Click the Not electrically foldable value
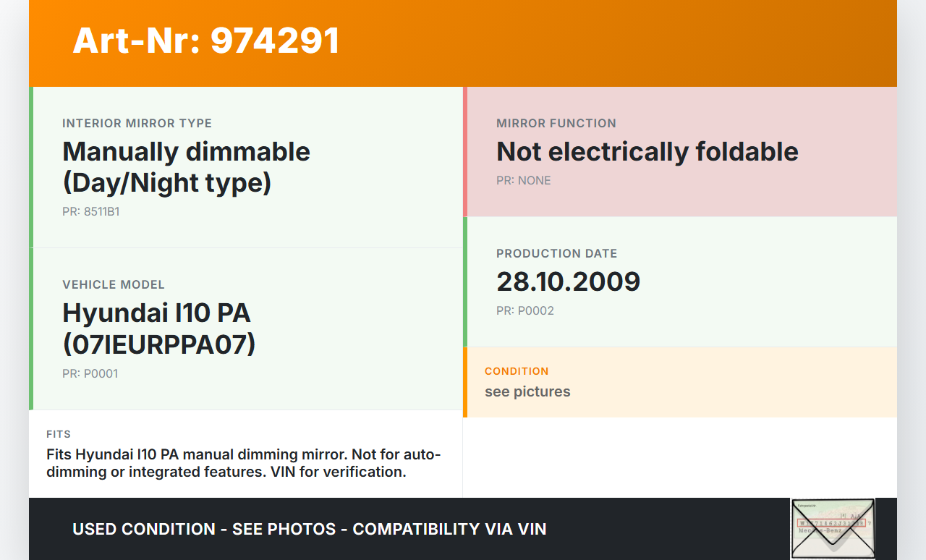926x560 pixels. point(647,151)
